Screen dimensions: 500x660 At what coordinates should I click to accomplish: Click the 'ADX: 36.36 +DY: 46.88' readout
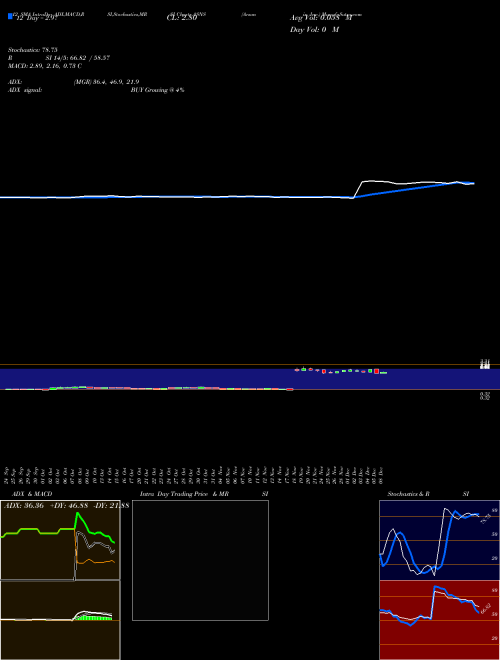click(x=46, y=505)
